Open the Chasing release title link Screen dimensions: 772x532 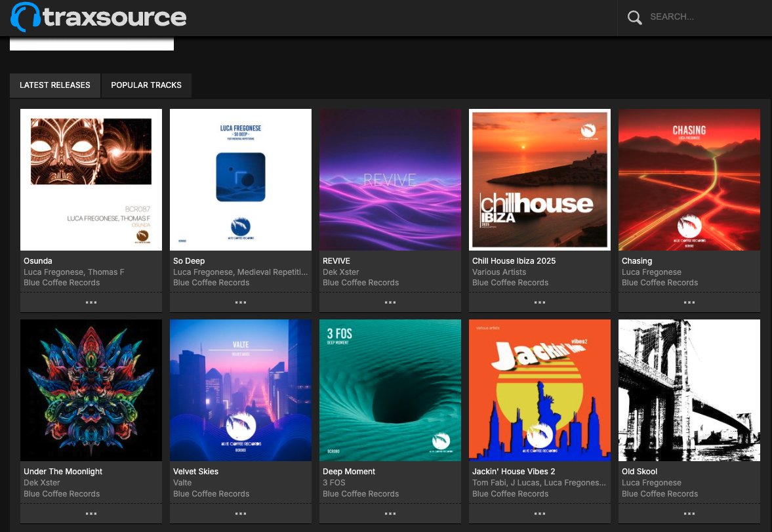point(637,261)
